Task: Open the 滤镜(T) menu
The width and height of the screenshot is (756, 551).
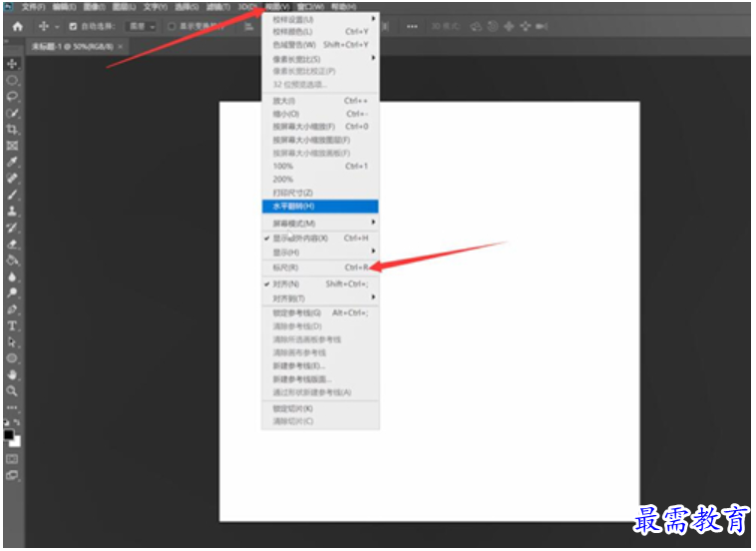Action: click(218, 7)
